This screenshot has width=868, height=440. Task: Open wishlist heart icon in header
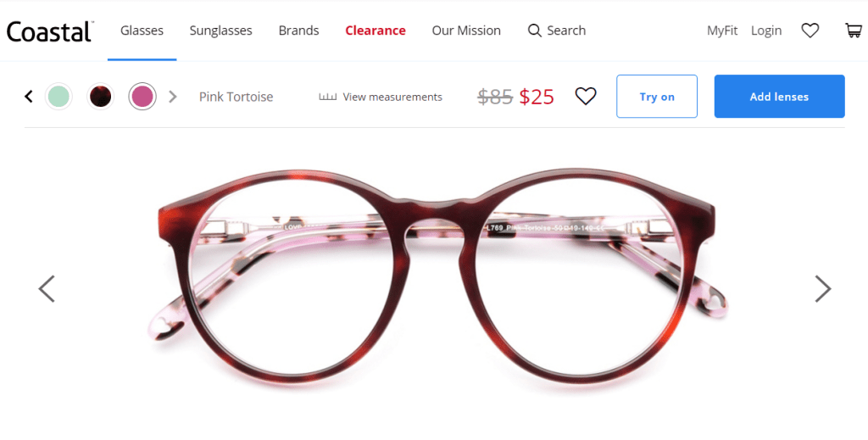coord(810,31)
